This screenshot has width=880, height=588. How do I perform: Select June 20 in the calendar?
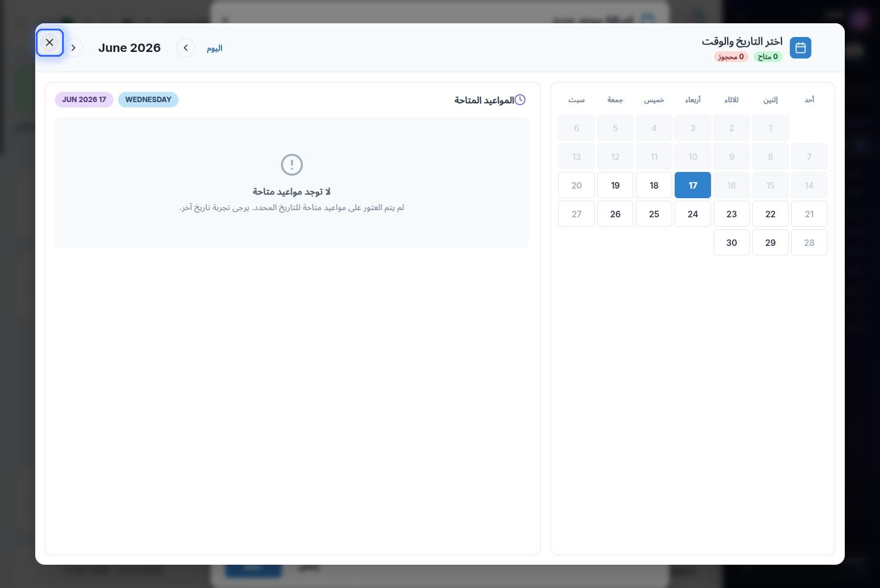coord(576,185)
